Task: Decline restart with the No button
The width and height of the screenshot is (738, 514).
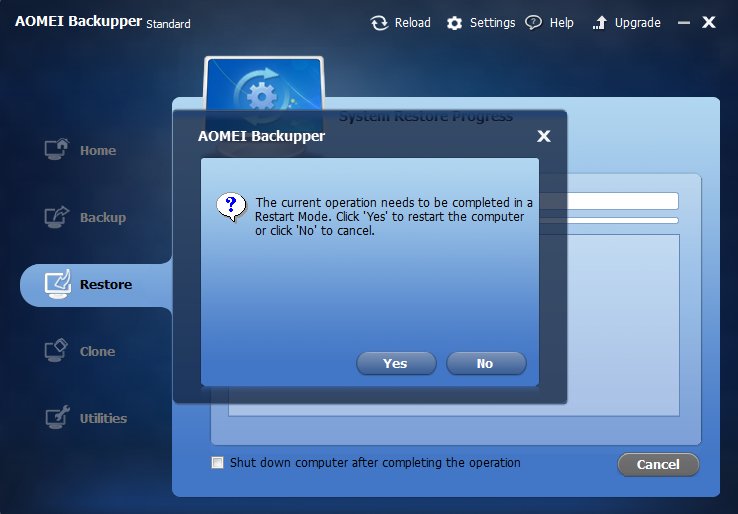Action: [486, 363]
